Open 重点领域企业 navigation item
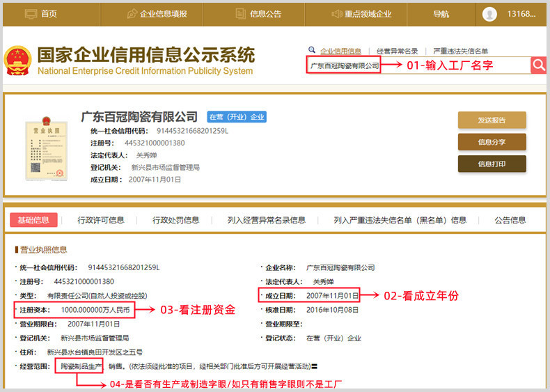 tap(368, 14)
